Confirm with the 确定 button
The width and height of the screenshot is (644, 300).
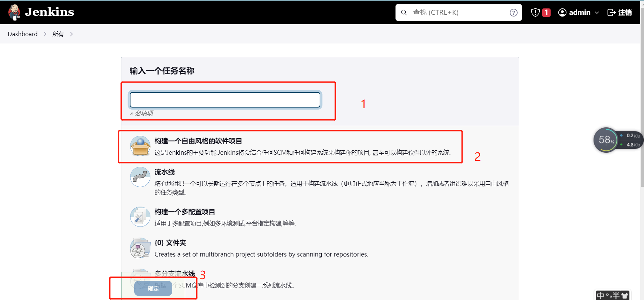click(153, 289)
